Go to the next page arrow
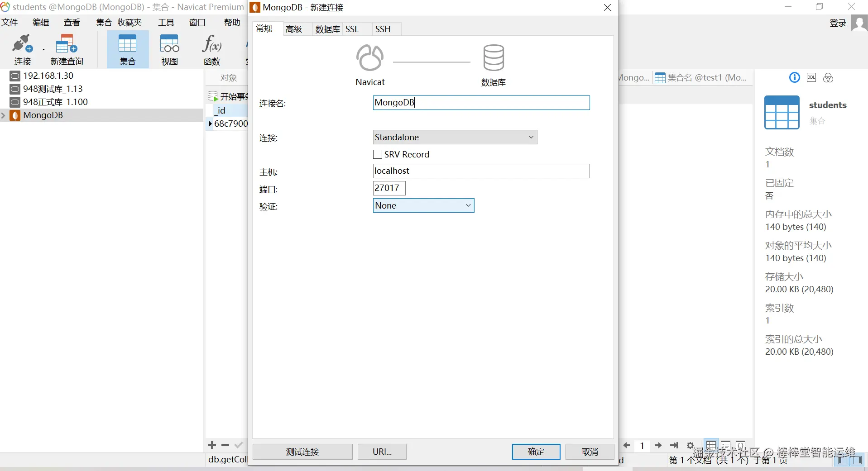 pos(658,446)
